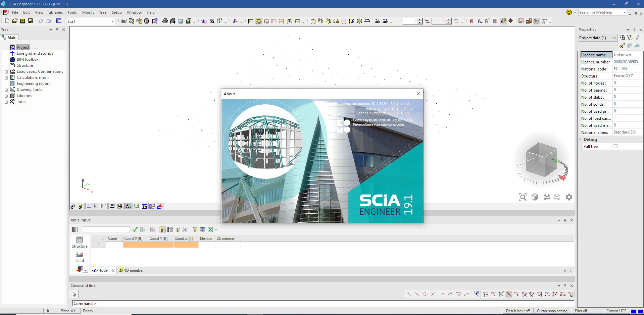
Task: Increase the first spinner value in toolbar
Action: coord(420,20)
